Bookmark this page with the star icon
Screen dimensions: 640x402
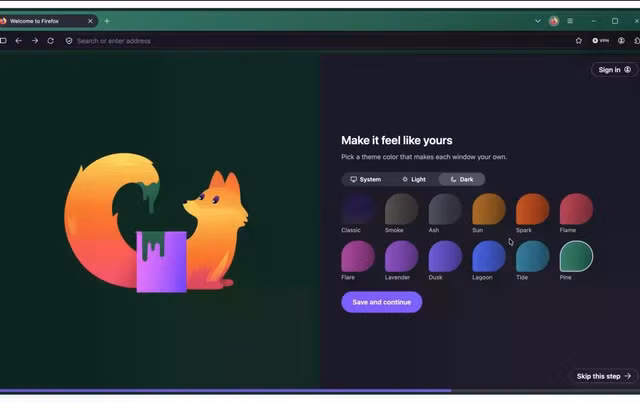[579, 40]
